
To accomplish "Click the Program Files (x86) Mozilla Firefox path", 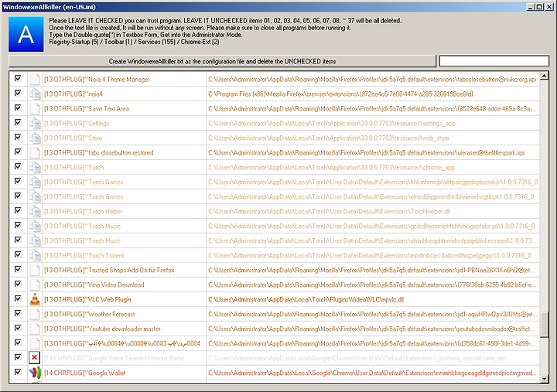I will coord(340,94).
